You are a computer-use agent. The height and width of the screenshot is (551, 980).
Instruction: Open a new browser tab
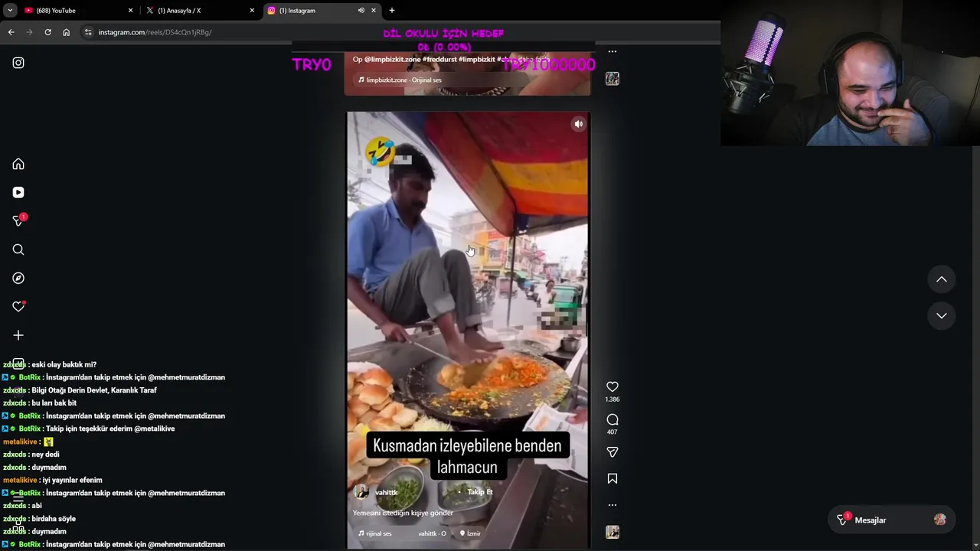pos(392,11)
